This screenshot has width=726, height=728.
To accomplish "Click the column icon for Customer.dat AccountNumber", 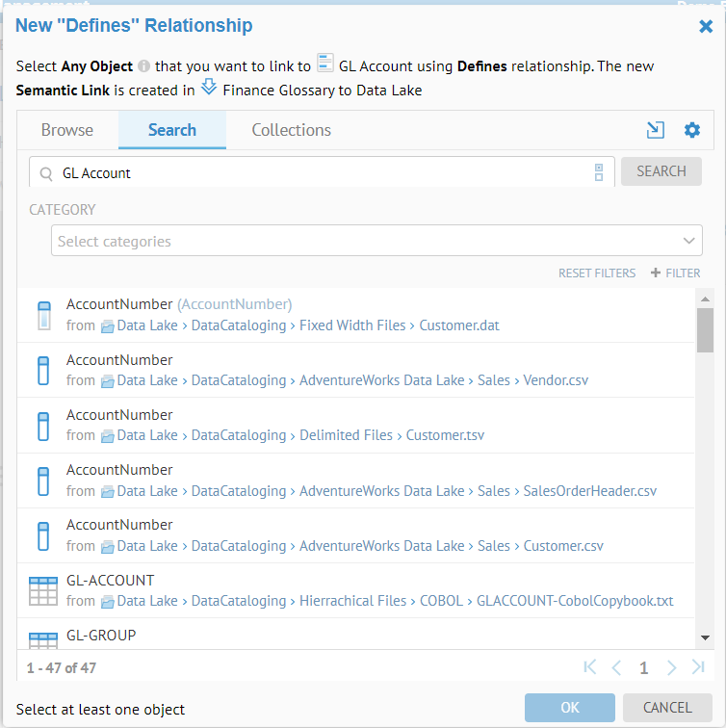I will [x=43, y=315].
